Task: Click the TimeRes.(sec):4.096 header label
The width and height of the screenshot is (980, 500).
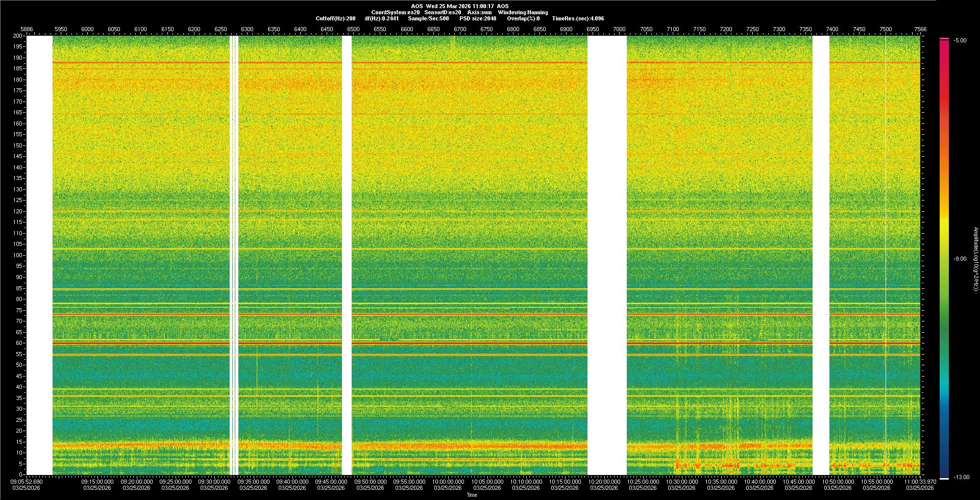Action: tap(577, 18)
